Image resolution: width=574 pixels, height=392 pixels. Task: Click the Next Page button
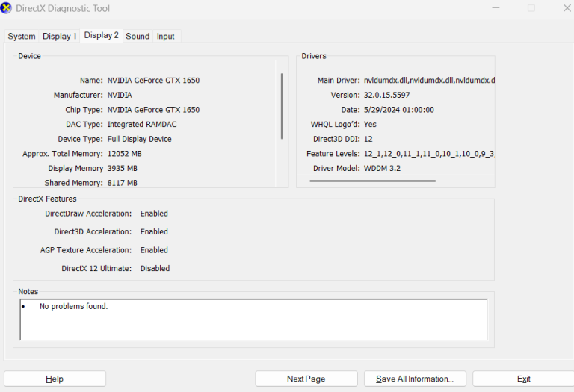pos(306,379)
